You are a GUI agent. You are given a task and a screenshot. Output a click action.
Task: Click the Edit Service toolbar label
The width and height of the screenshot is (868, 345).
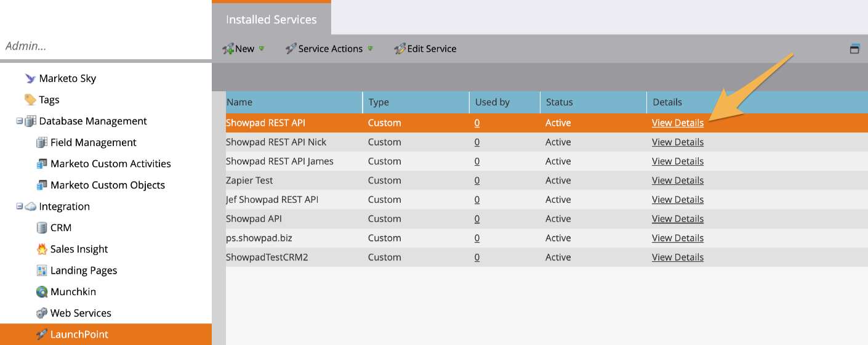[x=432, y=49]
